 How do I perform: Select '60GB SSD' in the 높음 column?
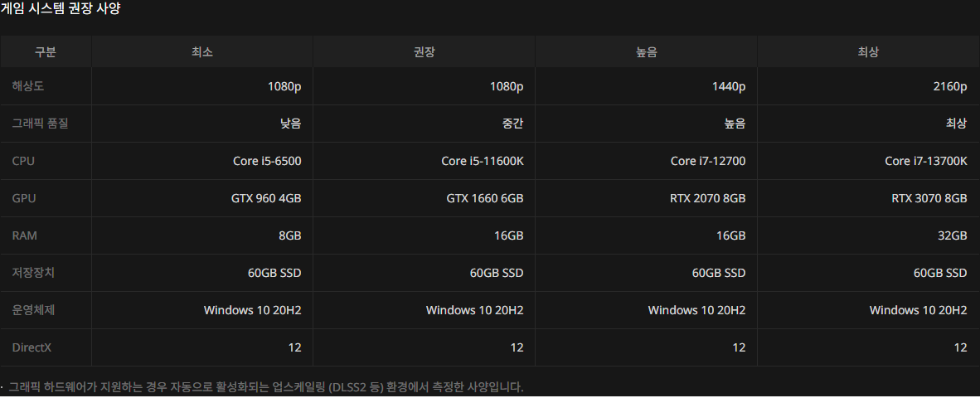[719, 273]
